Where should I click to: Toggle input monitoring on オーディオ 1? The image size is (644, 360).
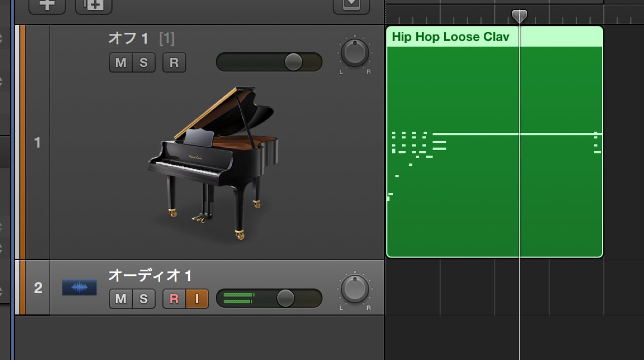(x=197, y=299)
